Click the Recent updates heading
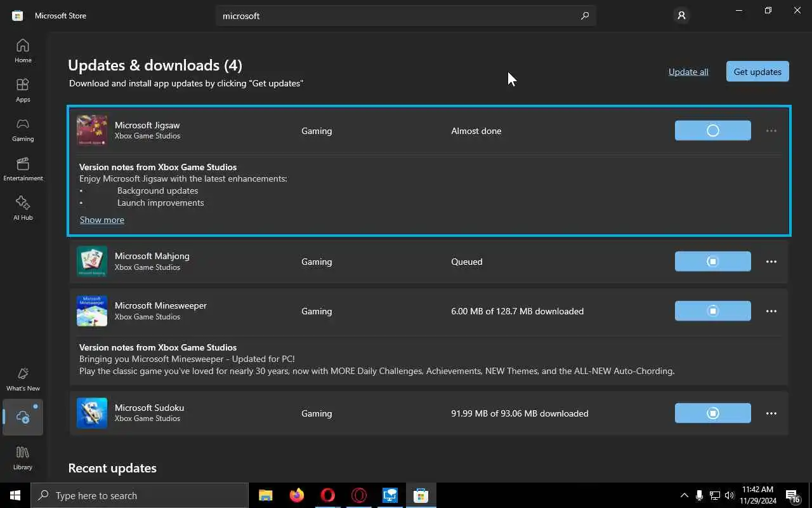 tap(112, 468)
